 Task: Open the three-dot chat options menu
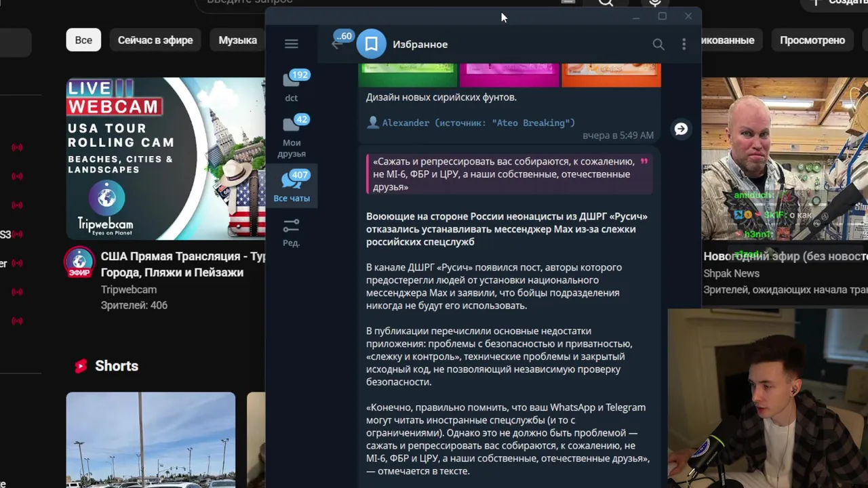(x=684, y=44)
